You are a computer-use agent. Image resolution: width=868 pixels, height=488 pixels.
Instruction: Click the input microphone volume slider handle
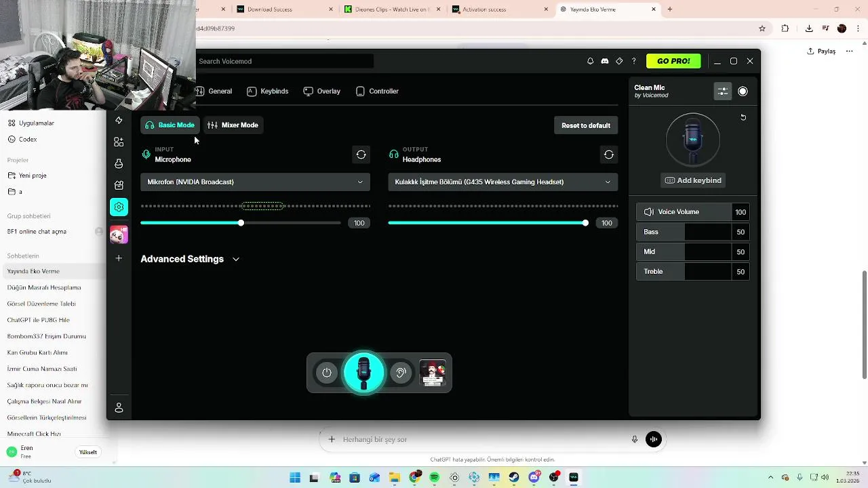pyautogui.click(x=241, y=223)
